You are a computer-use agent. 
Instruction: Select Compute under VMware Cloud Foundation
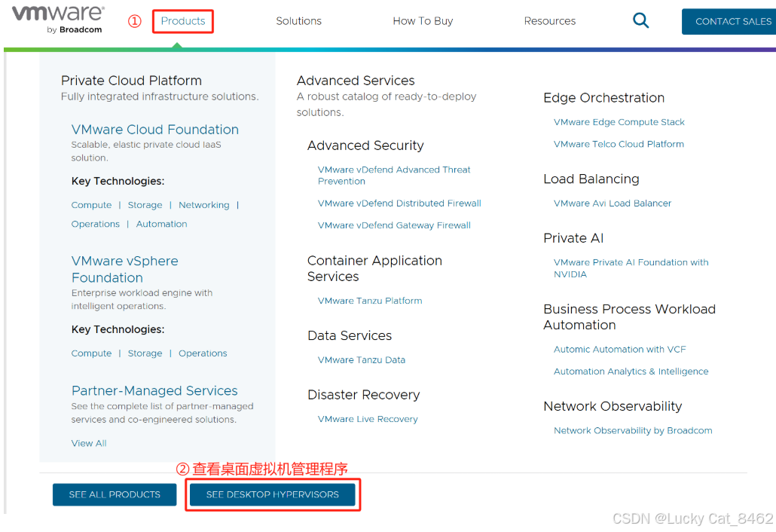click(92, 205)
